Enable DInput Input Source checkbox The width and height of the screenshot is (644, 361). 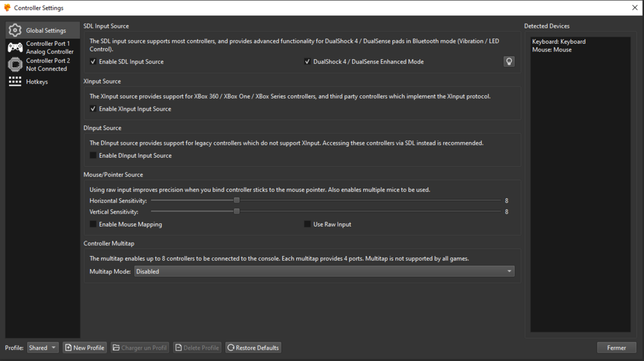93,156
